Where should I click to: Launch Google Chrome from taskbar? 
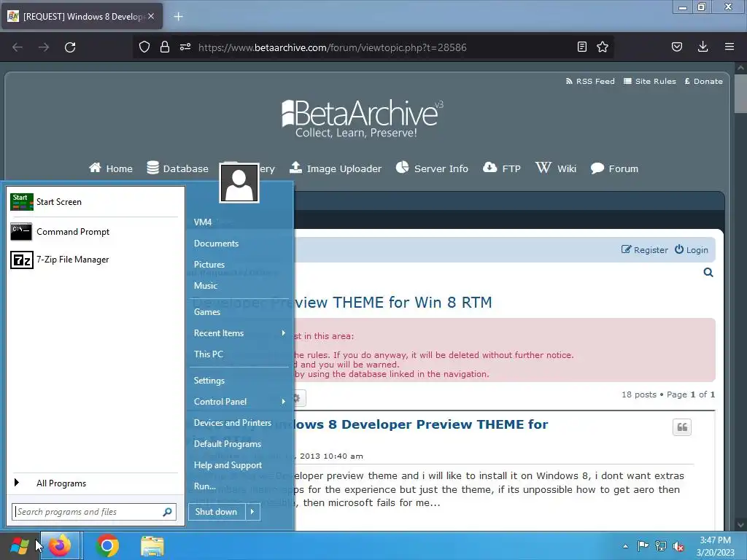pos(107,545)
